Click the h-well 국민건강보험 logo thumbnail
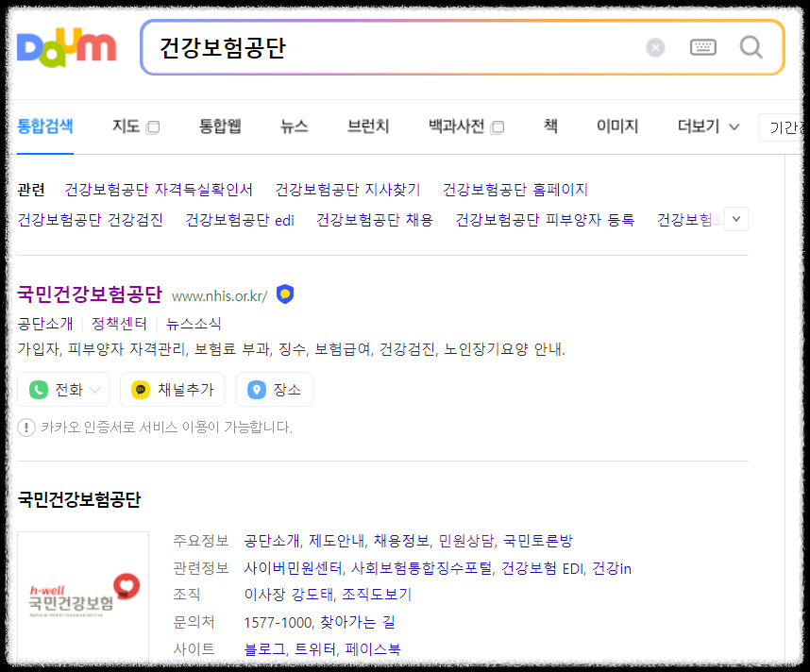810x672 pixels. coord(83,596)
